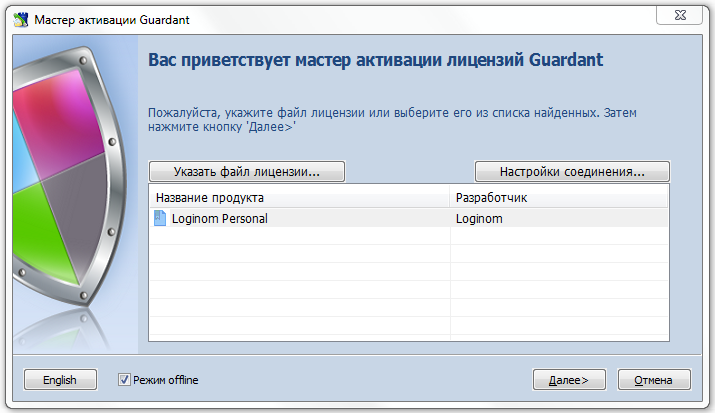Image resolution: width=715 pixels, height=413 pixels.
Task: Click the 'Loginom' developer cell
Action: pos(479,218)
